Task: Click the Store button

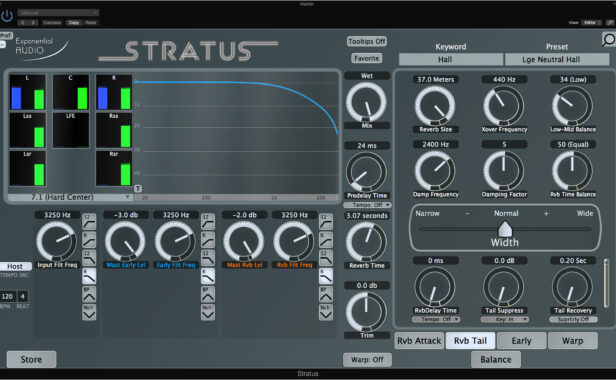Action: click(x=31, y=359)
